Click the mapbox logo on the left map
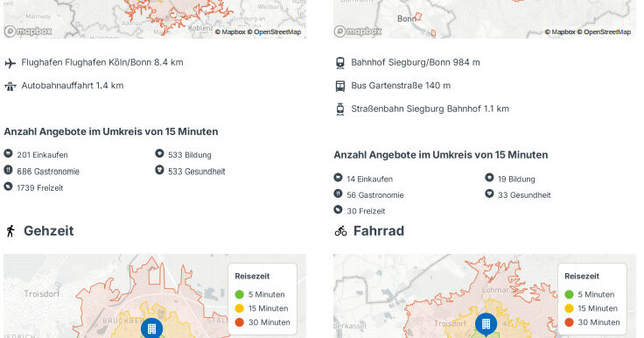This screenshot has height=338, width=644. (28, 32)
